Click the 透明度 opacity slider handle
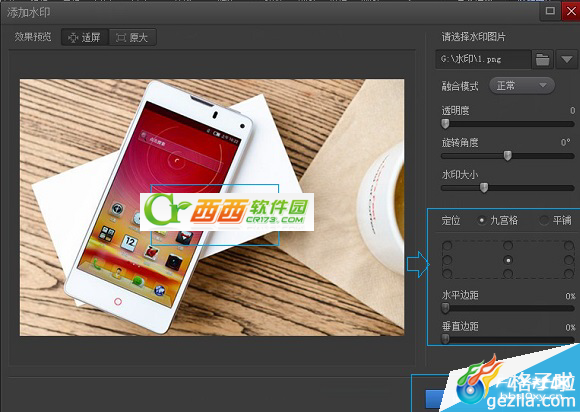 [x=445, y=124]
